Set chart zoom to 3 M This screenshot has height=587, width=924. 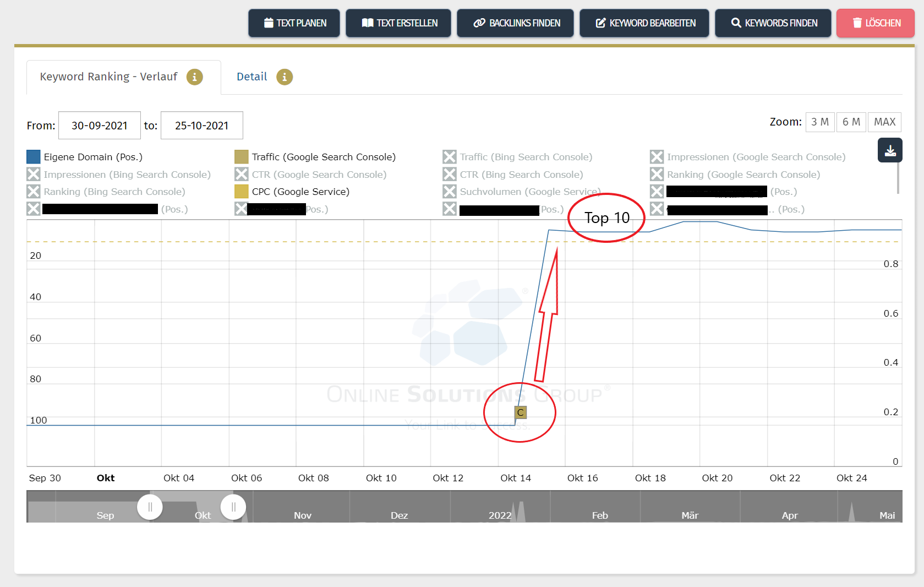820,122
